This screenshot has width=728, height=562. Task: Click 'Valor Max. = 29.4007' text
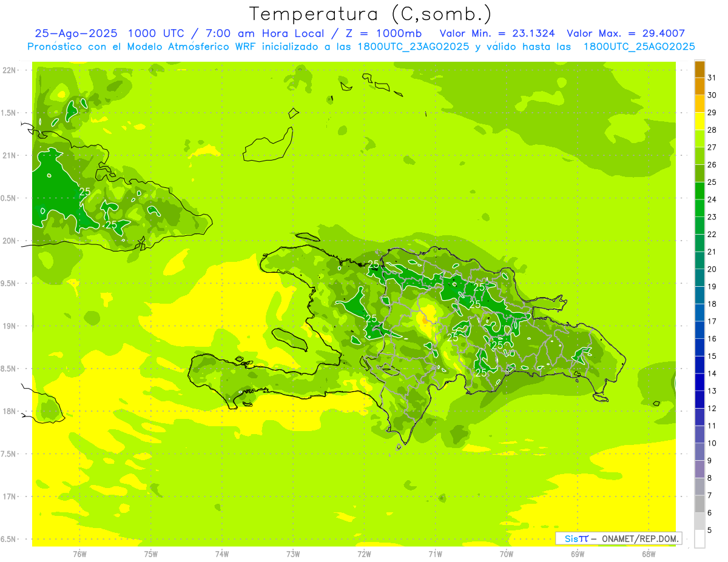tap(625, 33)
